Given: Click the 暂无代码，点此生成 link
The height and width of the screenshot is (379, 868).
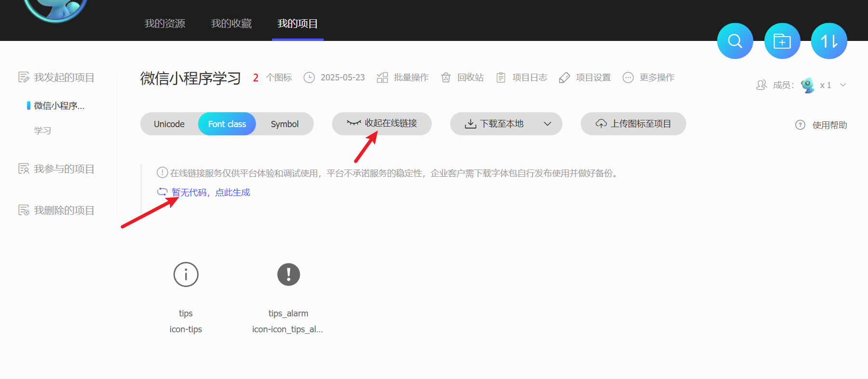Looking at the screenshot, I should [x=211, y=192].
